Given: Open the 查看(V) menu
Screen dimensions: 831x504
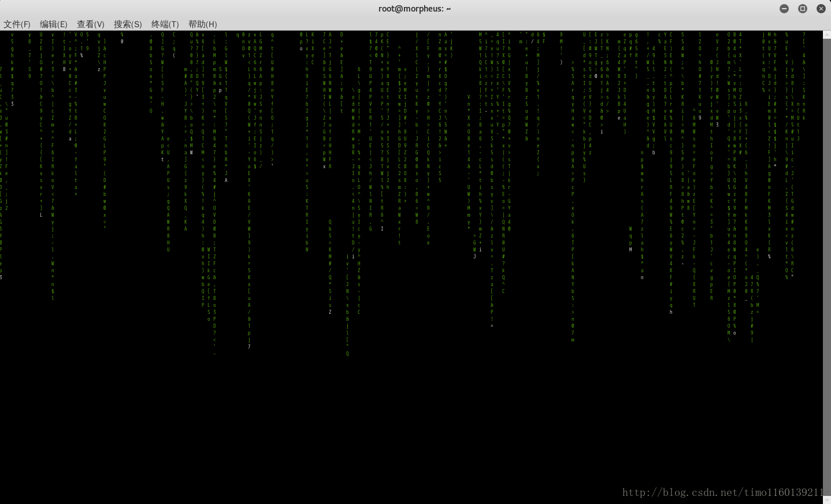Looking at the screenshot, I should point(91,24).
